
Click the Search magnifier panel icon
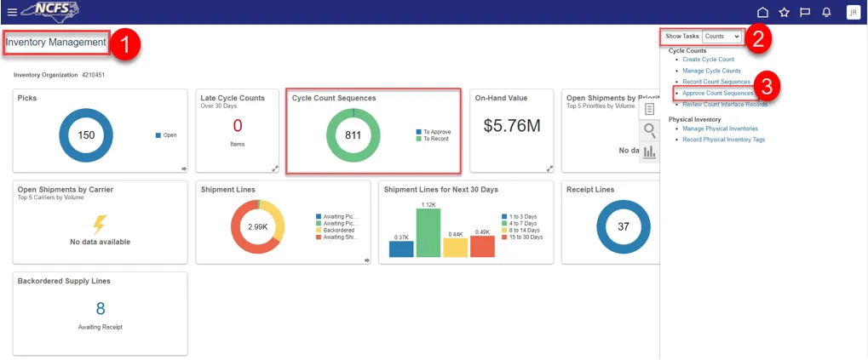pos(650,130)
